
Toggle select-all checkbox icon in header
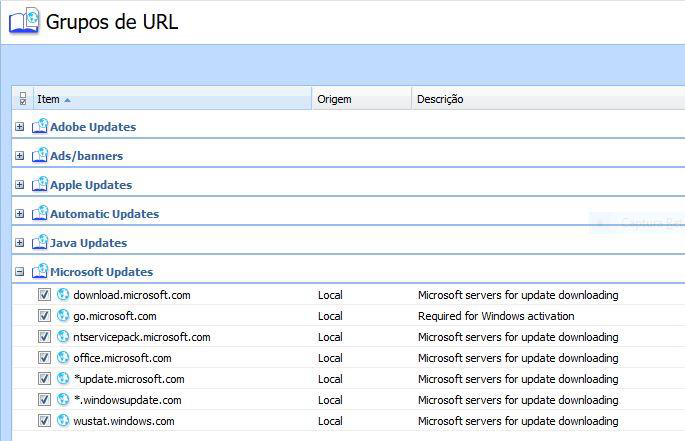tap(23, 99)
